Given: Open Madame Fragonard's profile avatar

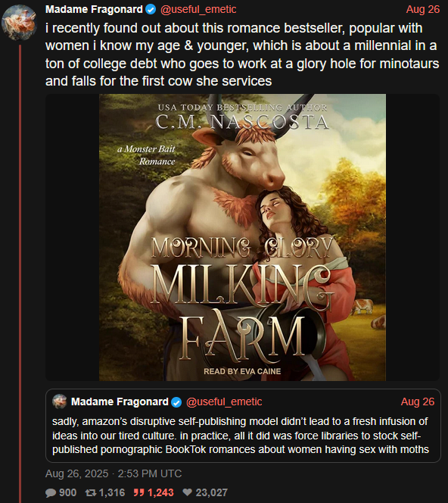Looking at the screenshot, I should click(20, 22).
